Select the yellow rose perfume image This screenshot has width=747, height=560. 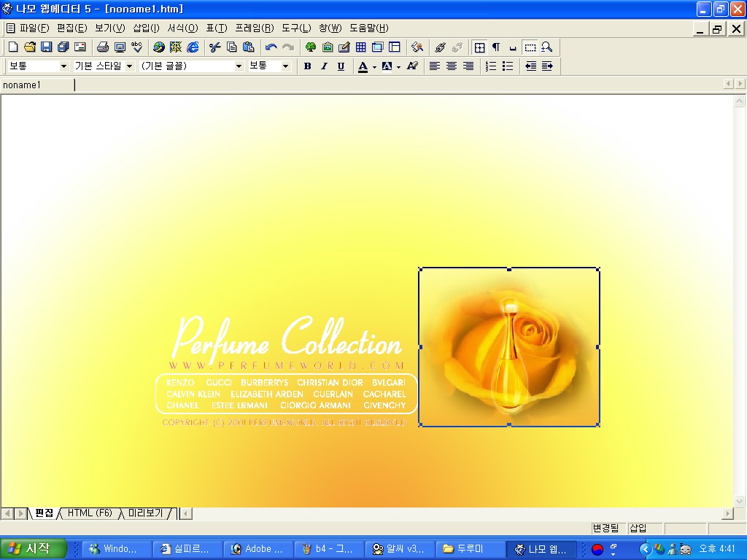508,347
